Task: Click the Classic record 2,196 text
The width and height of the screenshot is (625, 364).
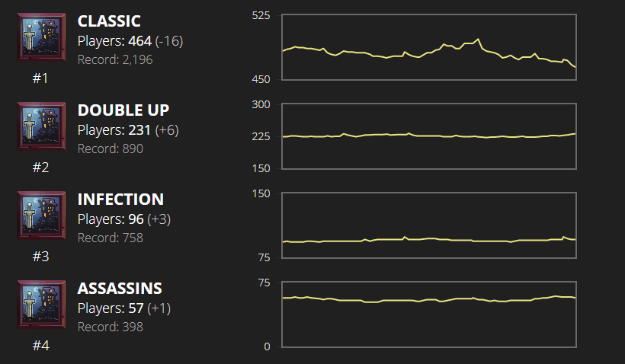Action: click(115, 59)
